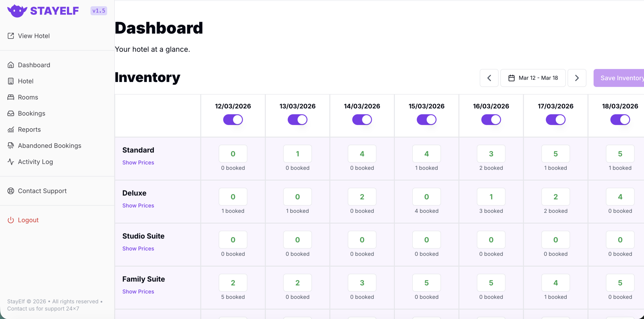The height and width of the screenshot is (319, 644).
Task: Turn off the 17/03/2026 toggle
Action: pyautogui.click(x=555, y=120)
